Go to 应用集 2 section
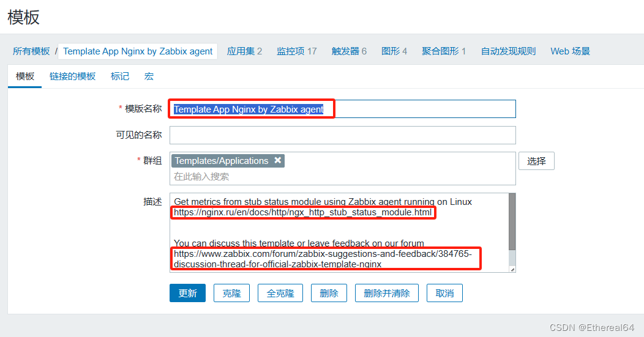 (244, 51)
